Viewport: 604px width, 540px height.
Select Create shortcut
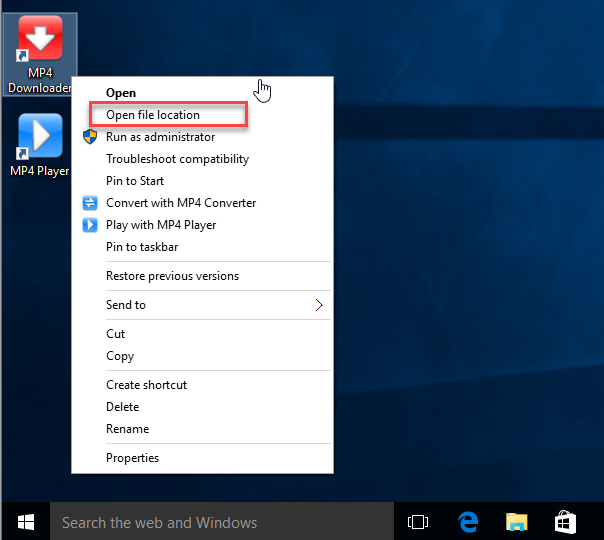click(203, 385)
